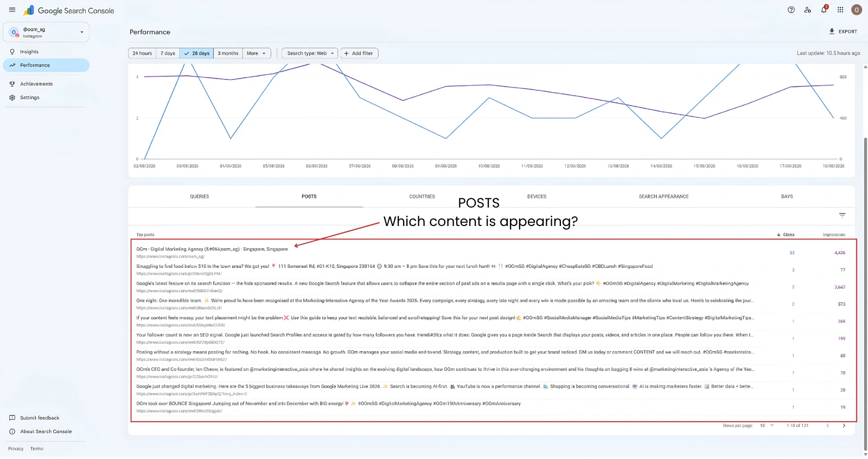Viewport: 868px width, 459px height.
Task: Click the Submit feedback link
Action: [x=40, y=418]
